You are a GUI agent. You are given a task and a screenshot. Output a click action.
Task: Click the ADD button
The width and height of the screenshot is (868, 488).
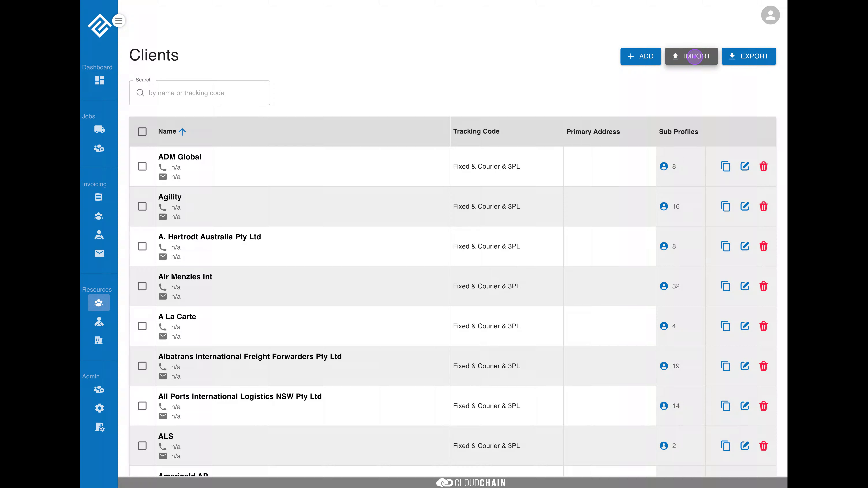[x=641, y=56]
